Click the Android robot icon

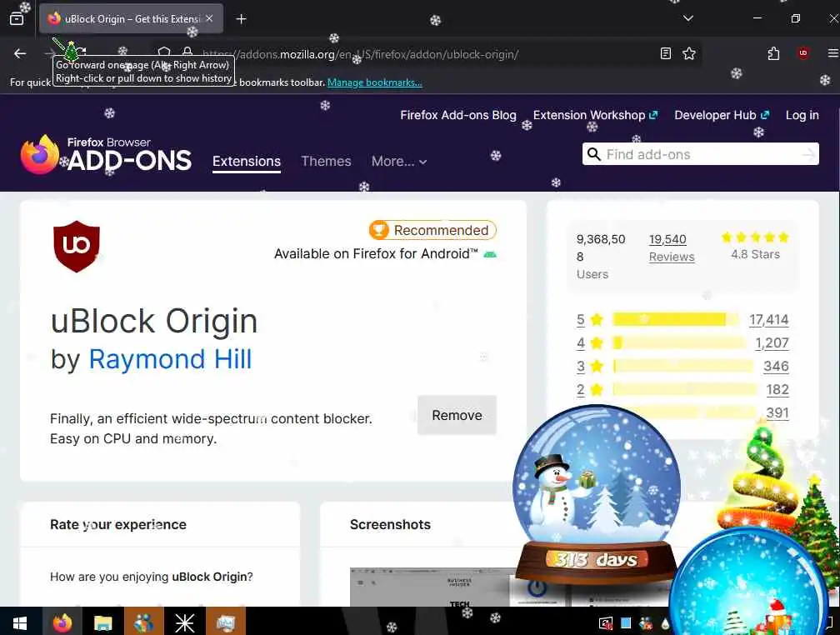490,254
